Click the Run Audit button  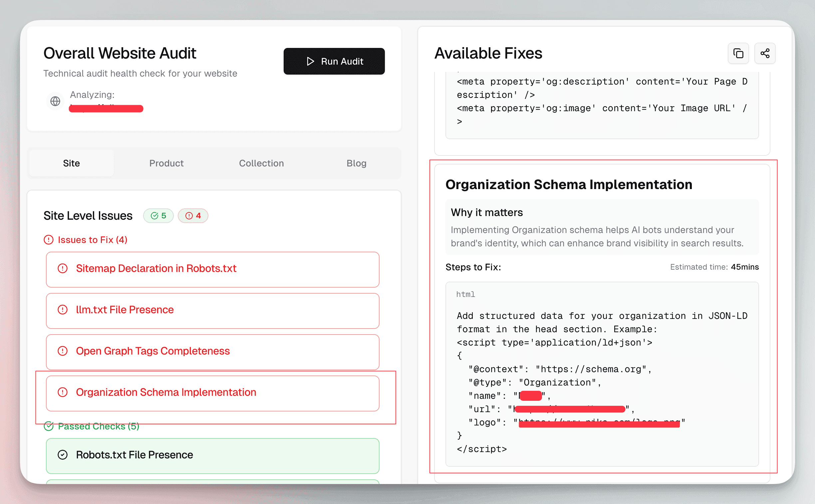pyautogui.click(x=334, y=61)
